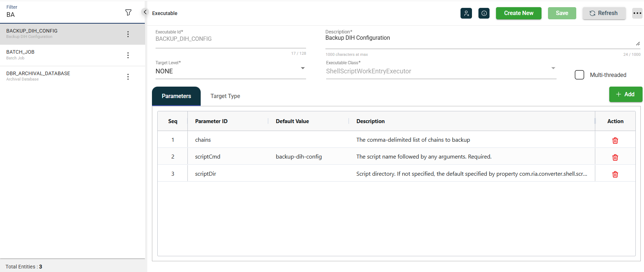Expand the Executable Class dropdown
644x272 pixels.
(553, 68)
